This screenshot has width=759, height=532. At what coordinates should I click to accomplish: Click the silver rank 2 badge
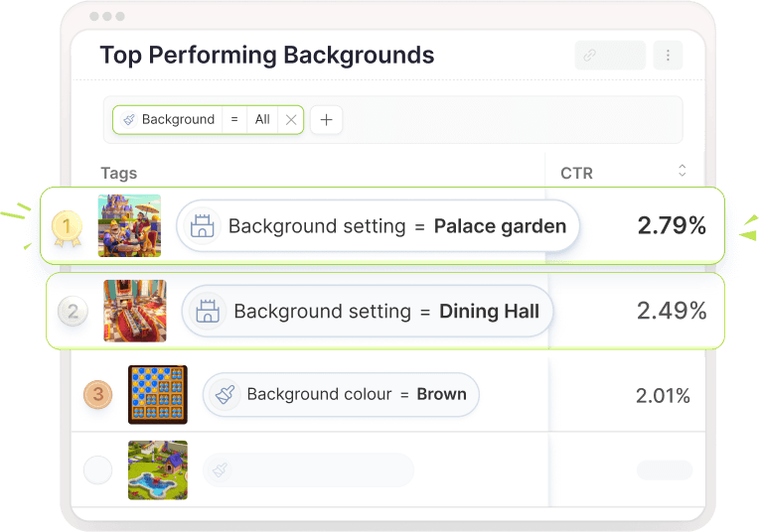(73, 312)
